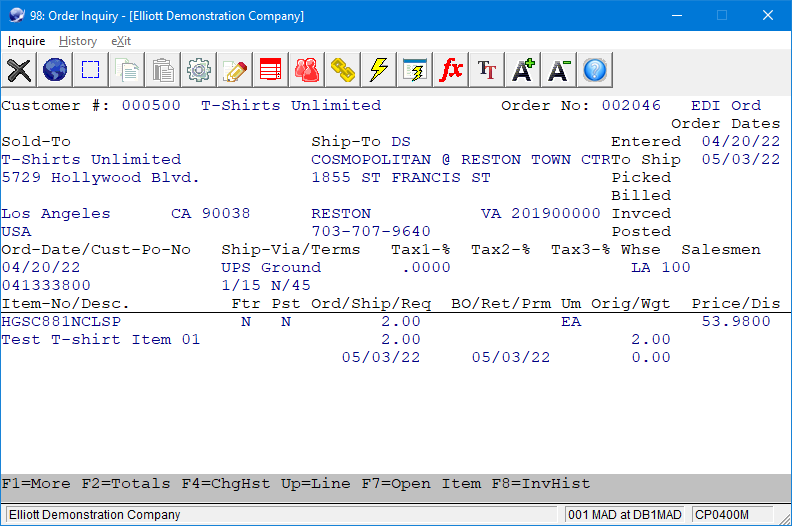Click the black X cancel toolbar icon
792x526 pixels.
(x=19, y=70)
